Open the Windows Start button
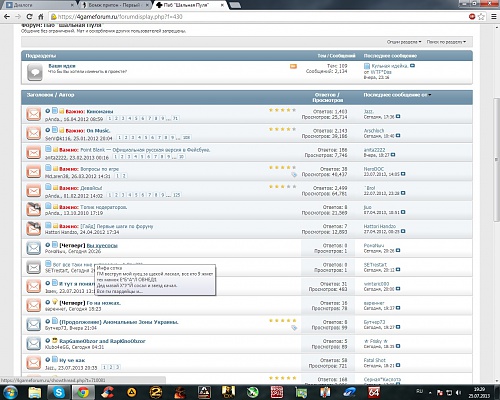 coord(11,392)
